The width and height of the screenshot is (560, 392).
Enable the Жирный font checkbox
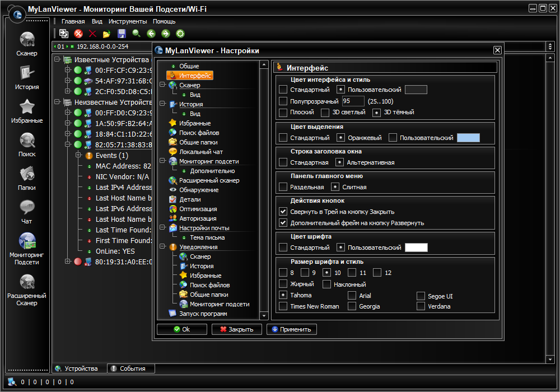coord(283,284)
